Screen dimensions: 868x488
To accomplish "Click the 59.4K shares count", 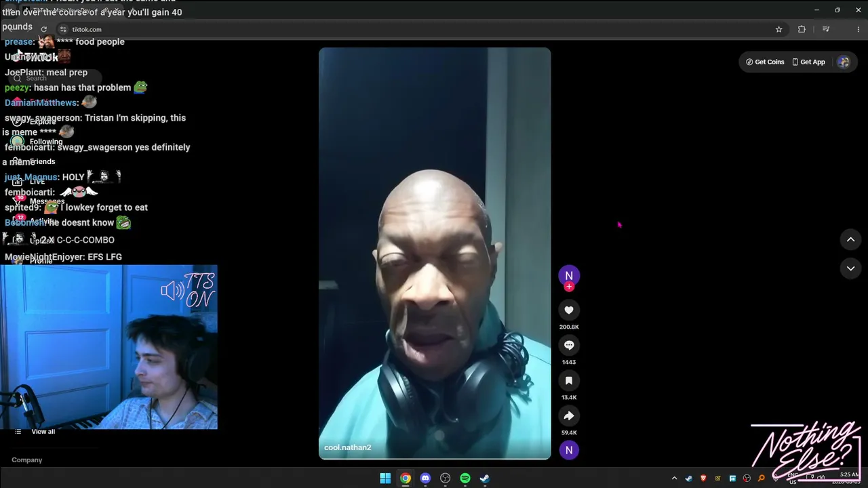I will (x=569, y=432).
